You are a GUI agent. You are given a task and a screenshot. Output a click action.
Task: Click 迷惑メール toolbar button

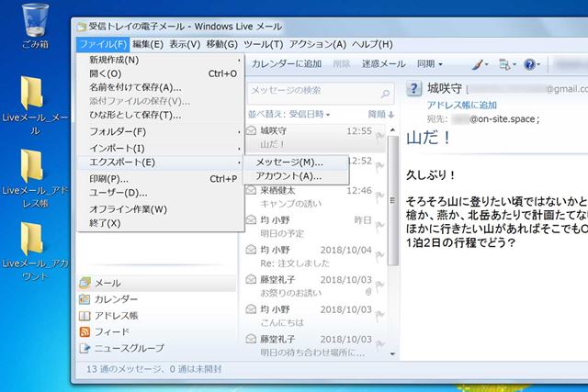click(383, 64)
